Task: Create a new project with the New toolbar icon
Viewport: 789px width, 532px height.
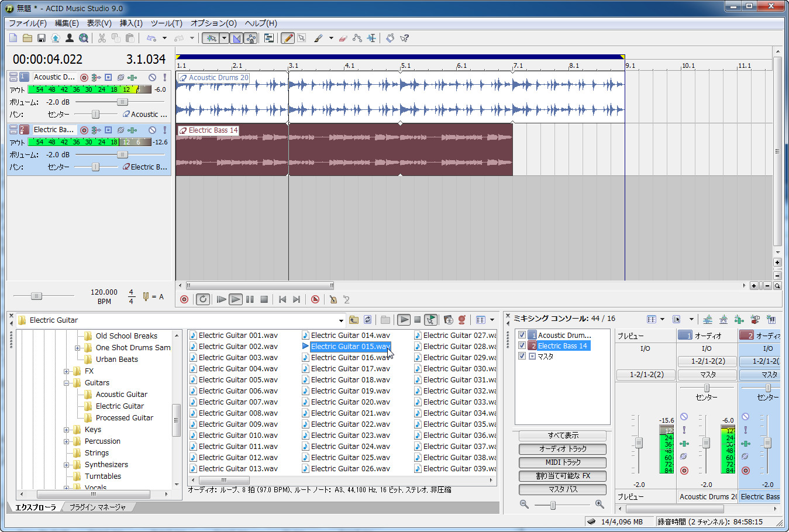Action: pyautogui.click(x=13, y=38)
